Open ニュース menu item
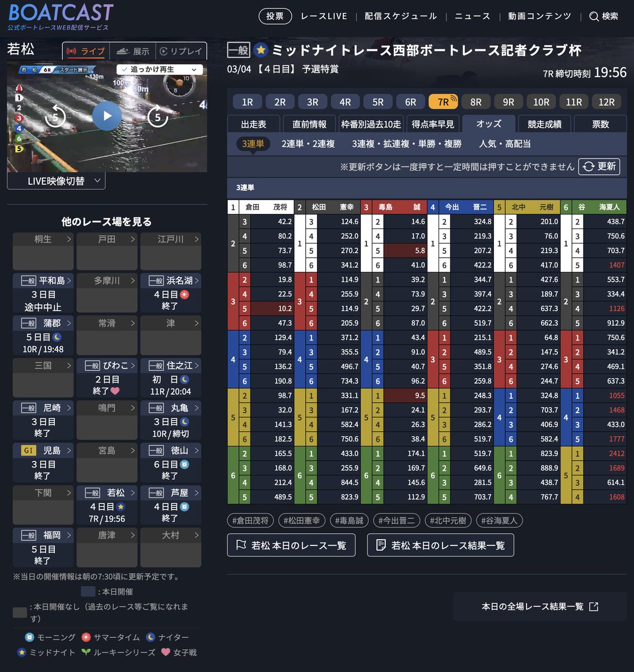This screenshot has height=672, width=634. tap(473, 16)
